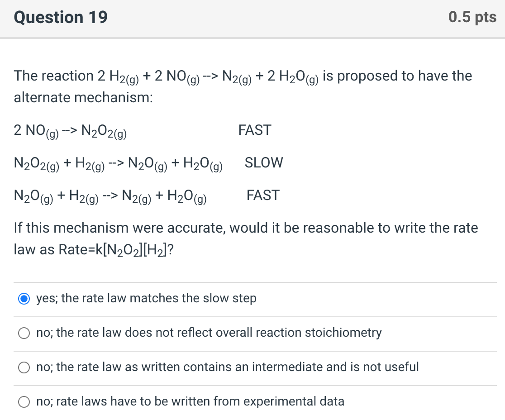505x420 pixels.
Task: Click the third mechanism step equation
Action: (110, 196)
